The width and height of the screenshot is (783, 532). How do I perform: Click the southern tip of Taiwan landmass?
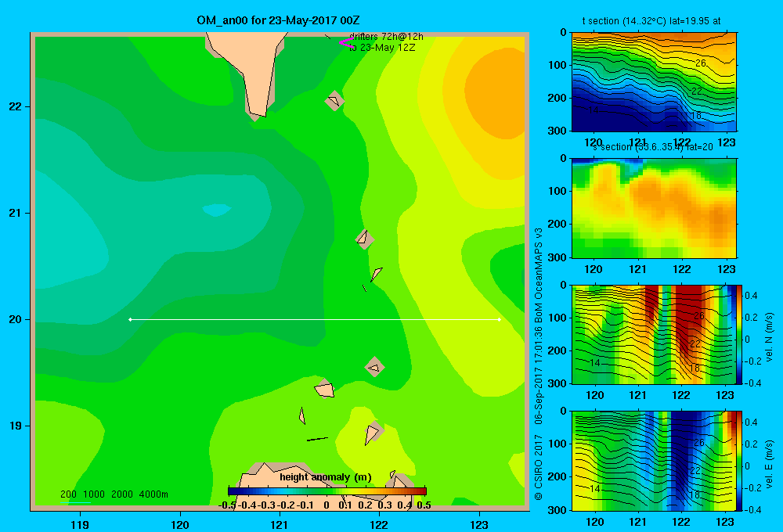(x=256, y=113)
